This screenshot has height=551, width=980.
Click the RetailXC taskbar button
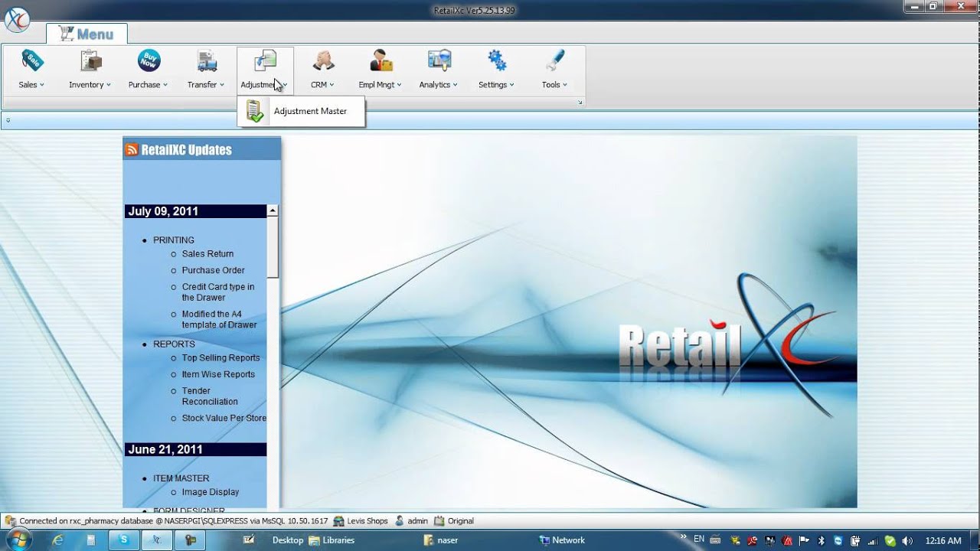point(156,540)
